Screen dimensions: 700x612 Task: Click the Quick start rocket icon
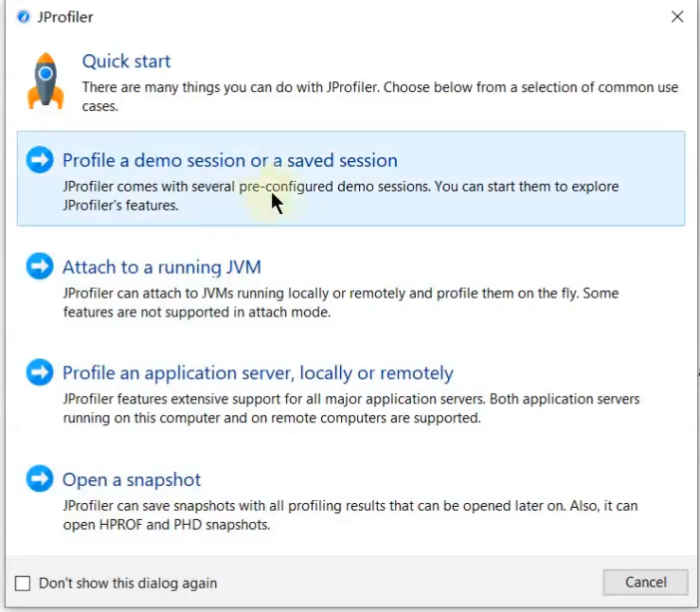45,81
